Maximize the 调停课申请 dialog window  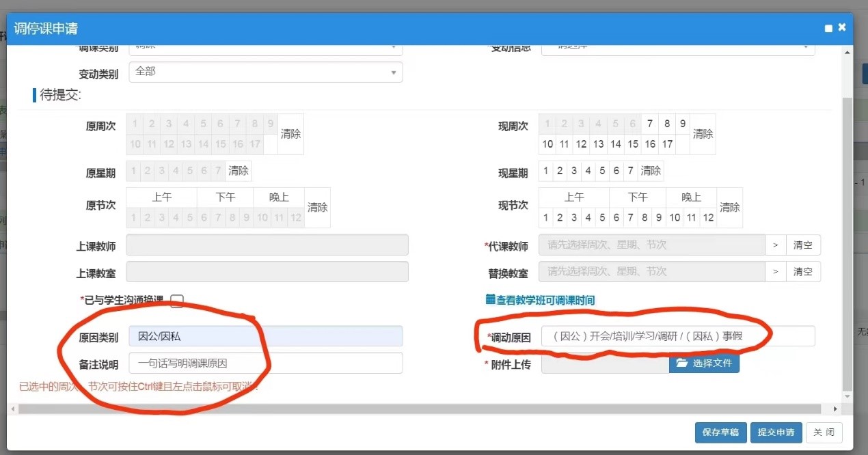pos(828,29)
